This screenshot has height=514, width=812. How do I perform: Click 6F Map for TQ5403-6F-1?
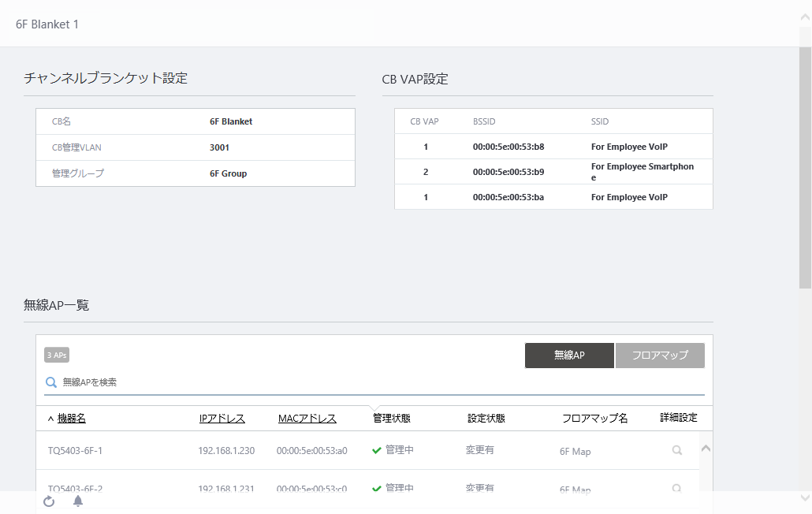coord(575,452)
